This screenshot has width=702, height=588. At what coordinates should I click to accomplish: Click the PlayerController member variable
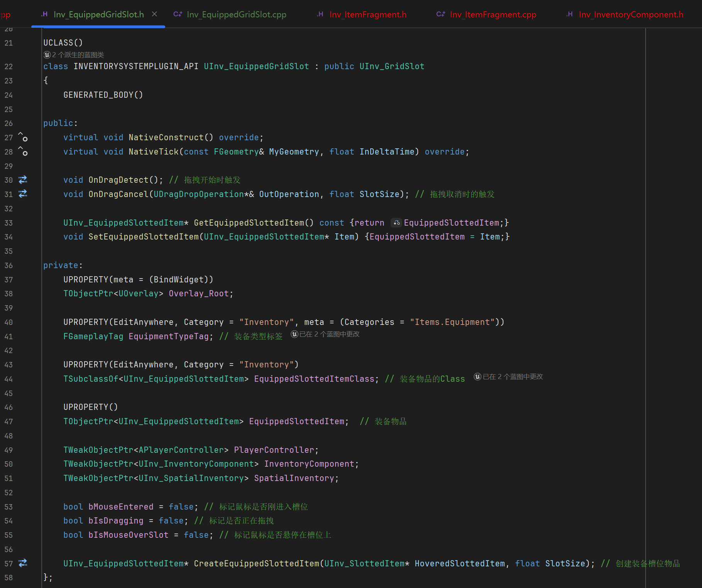274,450
